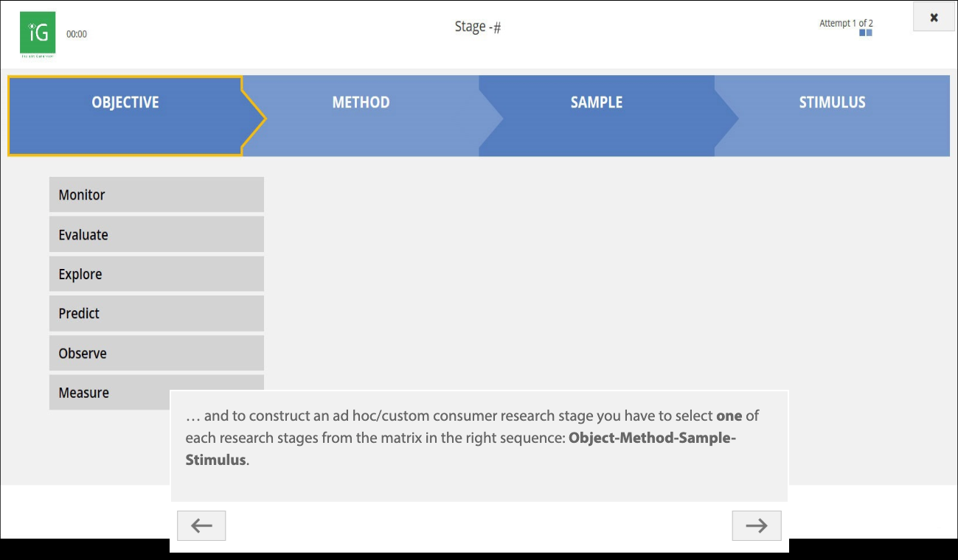Close the stage window with the X

tap(934, 18)
